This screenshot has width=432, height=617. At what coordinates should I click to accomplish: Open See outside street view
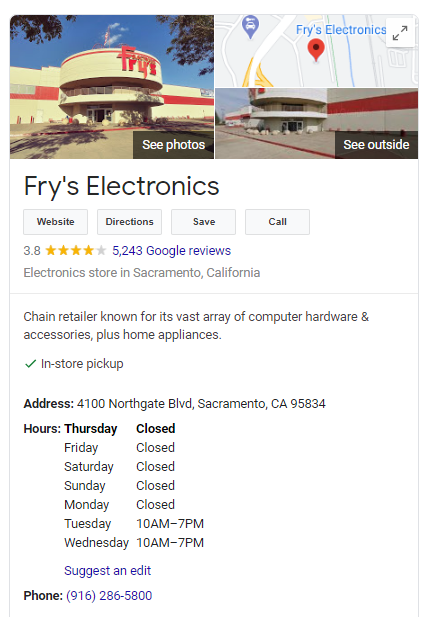tap(376, 145)
